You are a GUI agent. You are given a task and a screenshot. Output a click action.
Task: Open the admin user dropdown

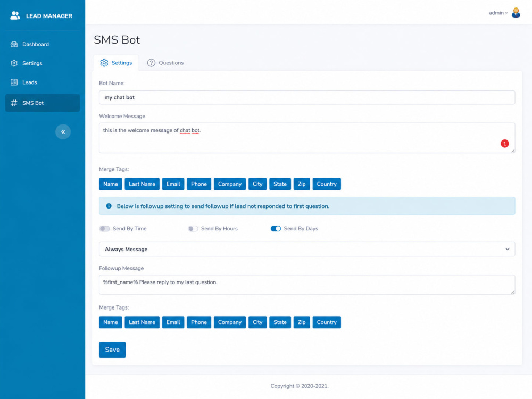coord(498,13)
